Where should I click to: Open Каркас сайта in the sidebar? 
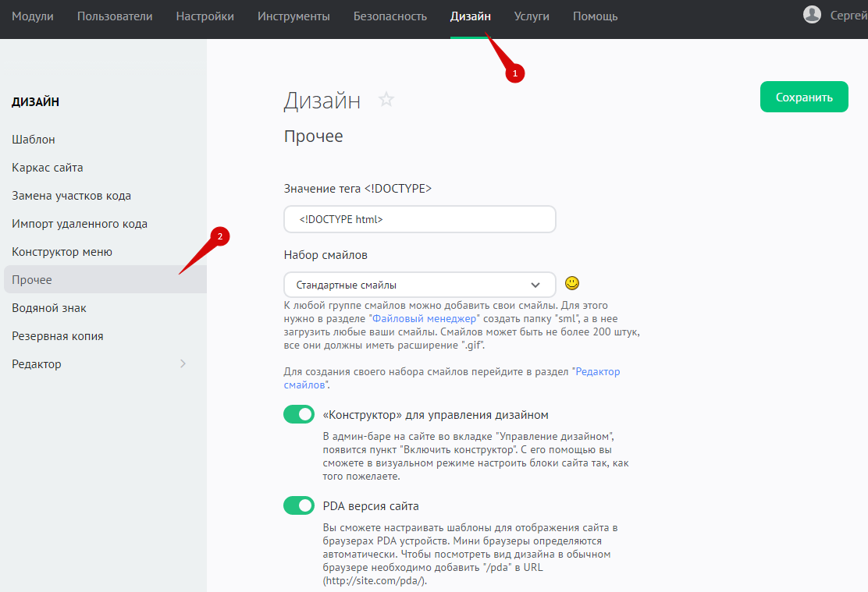tap(48, 168)
